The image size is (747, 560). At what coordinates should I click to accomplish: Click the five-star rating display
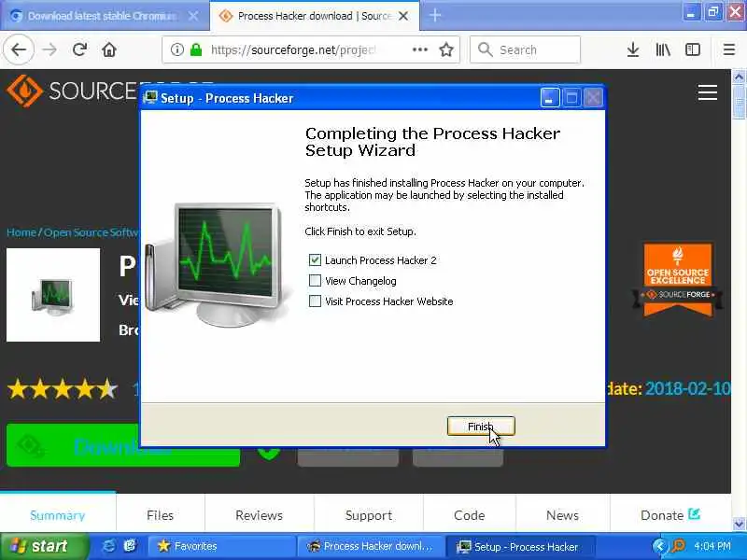point(62,389)
